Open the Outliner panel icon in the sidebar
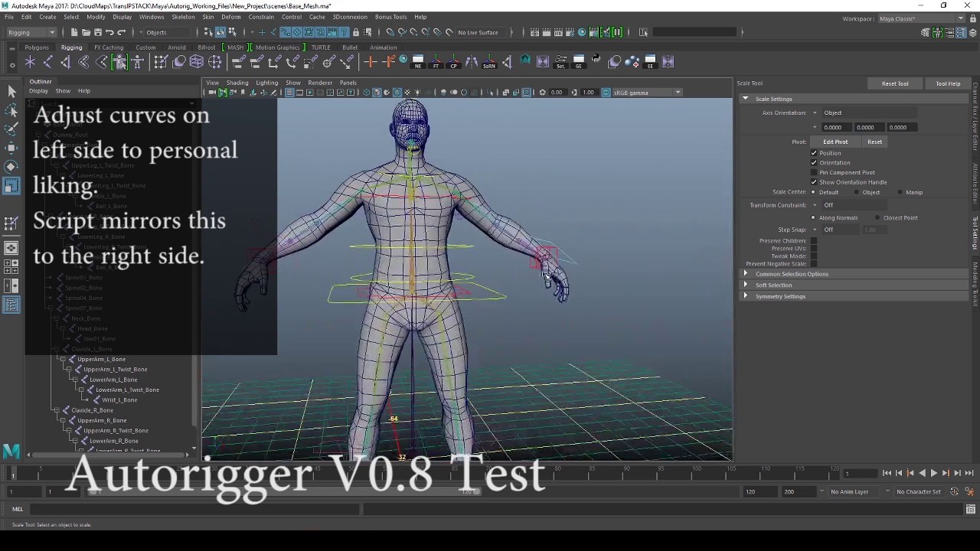Screen dimensions: 980x551 (x=11, y=306)
